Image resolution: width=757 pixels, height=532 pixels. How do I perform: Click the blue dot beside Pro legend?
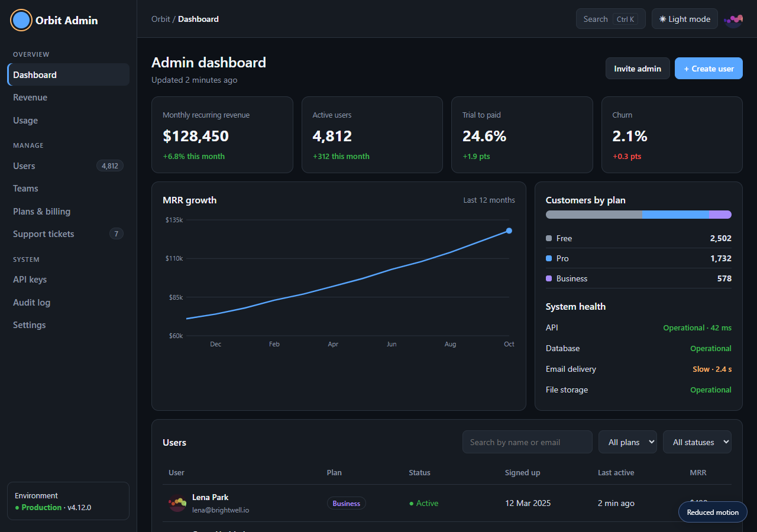(549, 258)
